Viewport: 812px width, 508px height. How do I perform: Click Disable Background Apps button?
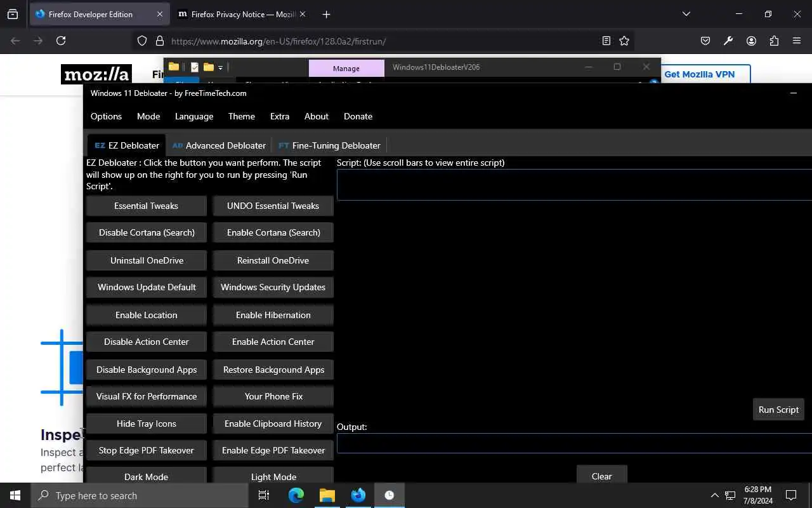147,370
